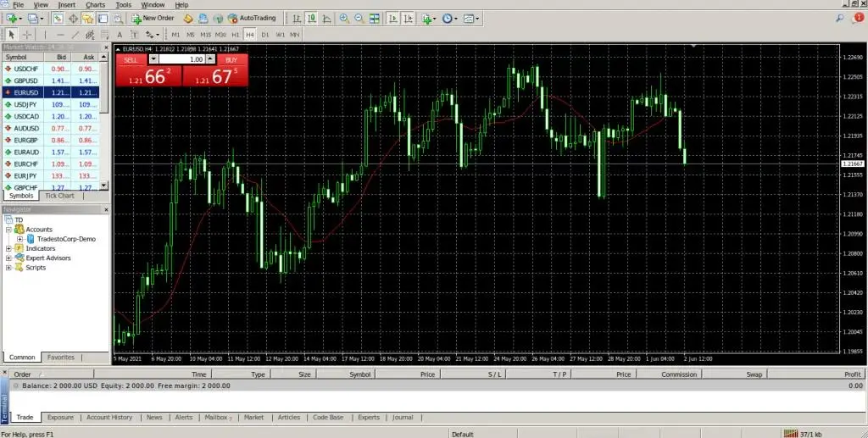Open the Indicators list icon

[x=426, y=19]
